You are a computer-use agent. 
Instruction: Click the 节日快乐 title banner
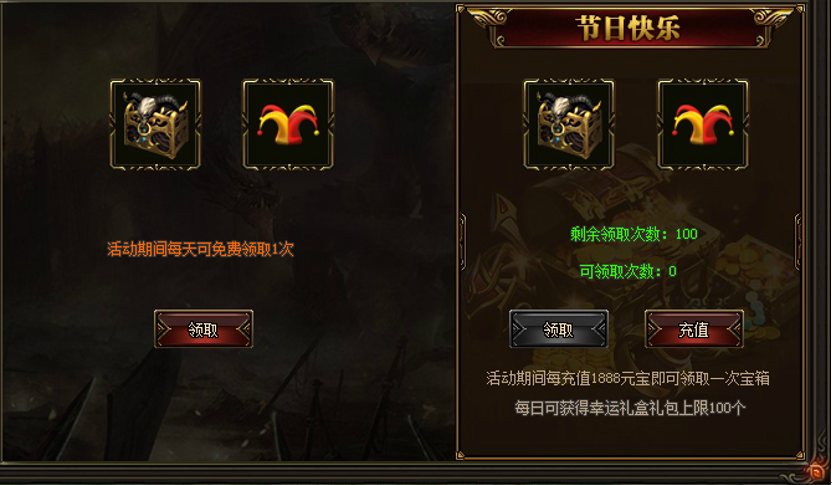tap(629, 28)
